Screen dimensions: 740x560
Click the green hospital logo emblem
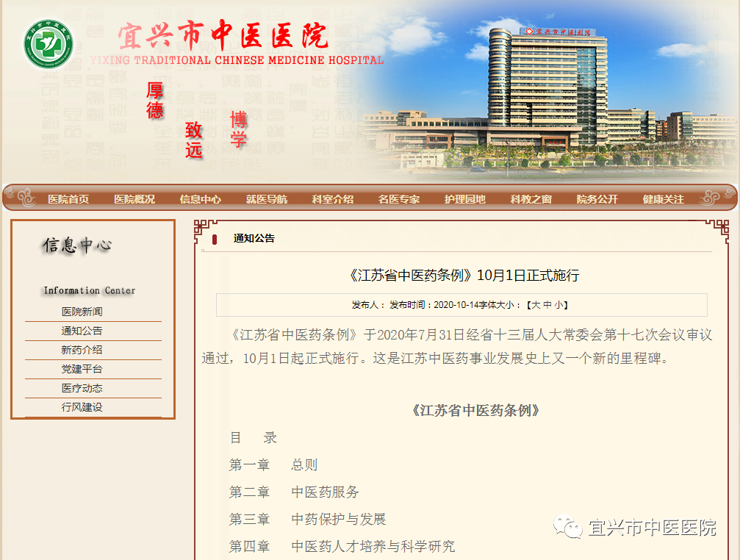click(49, 44)
